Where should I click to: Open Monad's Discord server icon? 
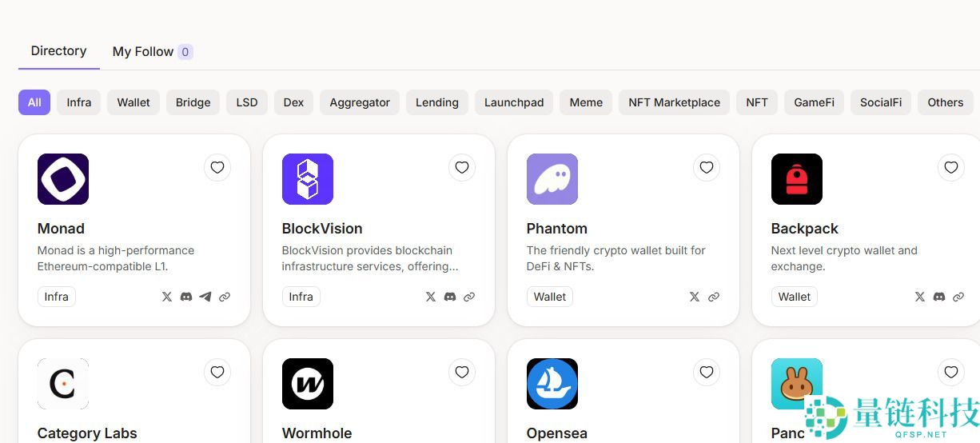click(x=186, y=297)
